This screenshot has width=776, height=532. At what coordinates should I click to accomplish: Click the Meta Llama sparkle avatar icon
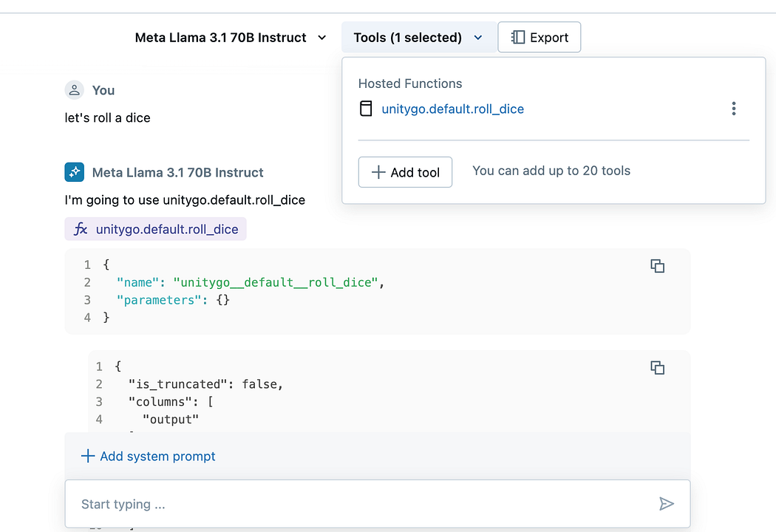(x=74, y=172)
